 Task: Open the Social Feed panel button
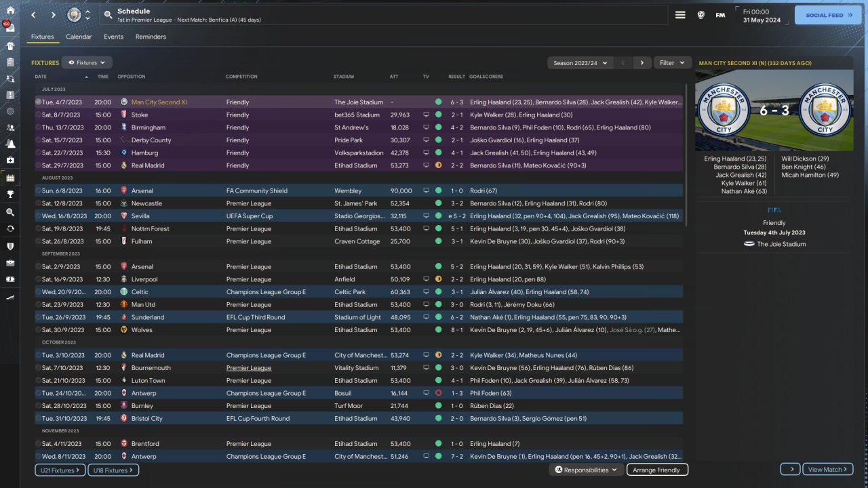[x=827, y=15]
